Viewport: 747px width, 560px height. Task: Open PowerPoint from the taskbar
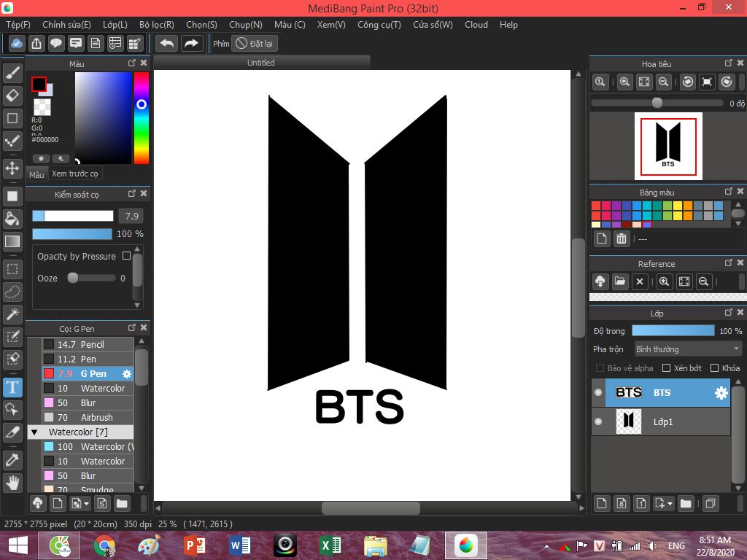[x=194, y=545]
